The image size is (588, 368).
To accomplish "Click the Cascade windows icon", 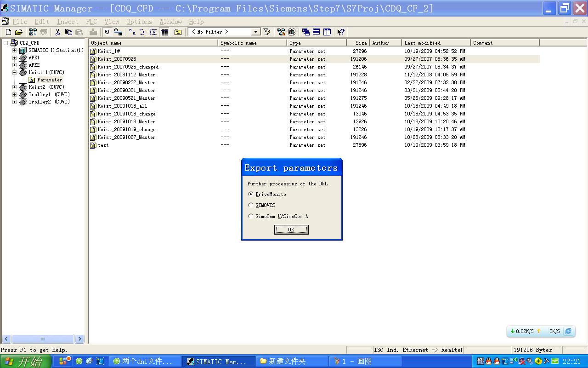I will [306, 32].
